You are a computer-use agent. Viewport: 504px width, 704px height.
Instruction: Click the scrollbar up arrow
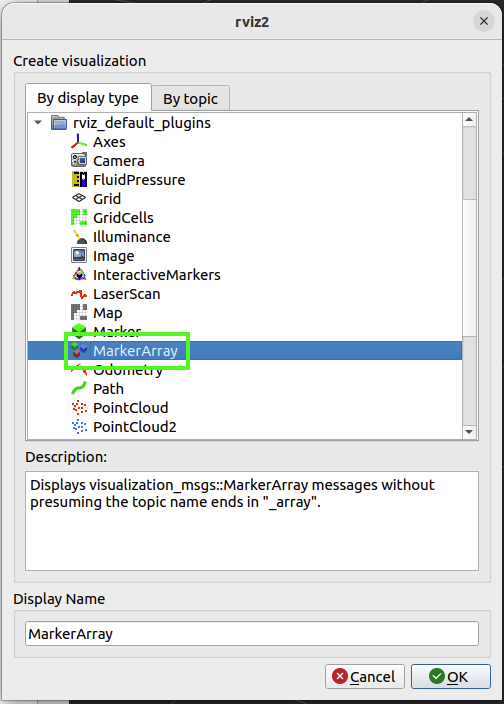469,119
